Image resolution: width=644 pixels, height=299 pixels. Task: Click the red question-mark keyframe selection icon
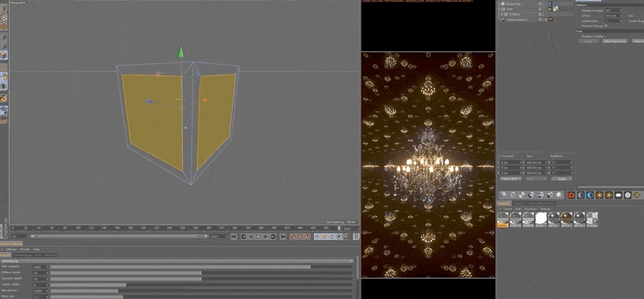click(x=307, y=237)
